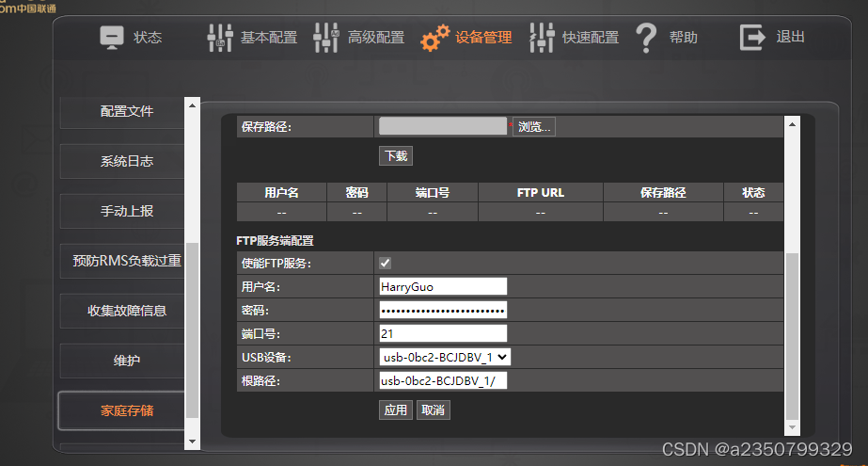The image size is (868, 466).
Task: Click the question mark 帮助 icon
Action: 646,38
